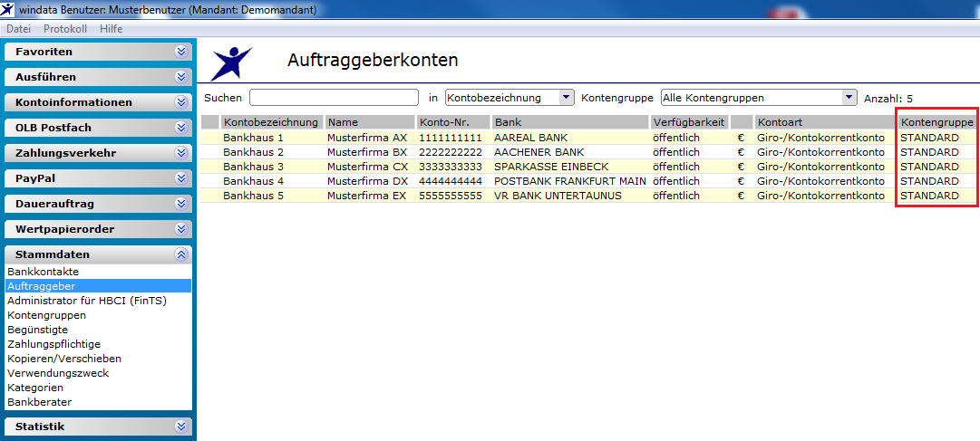980x441 pixels.
Task: Sort by Konto-Nr. column header
Action: 454,122
